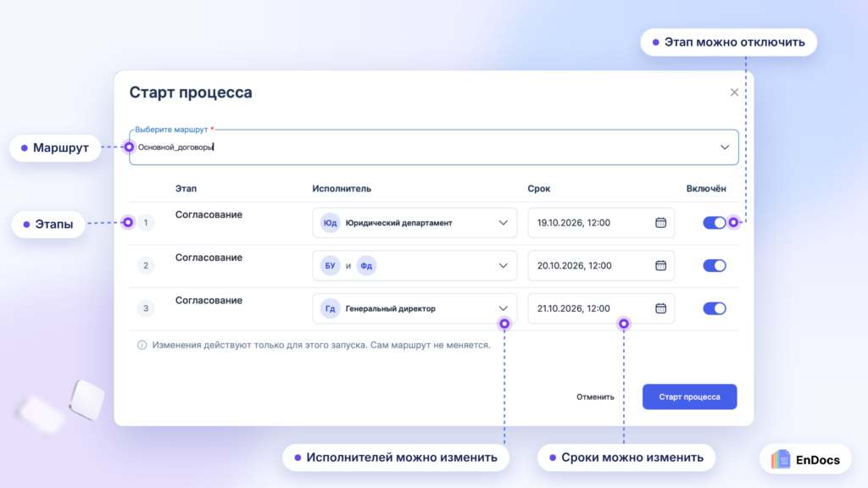Screen dimensions: 868x488
Task: Click Согласование text in stage 1 row
Action: click(x=209, y=214)
